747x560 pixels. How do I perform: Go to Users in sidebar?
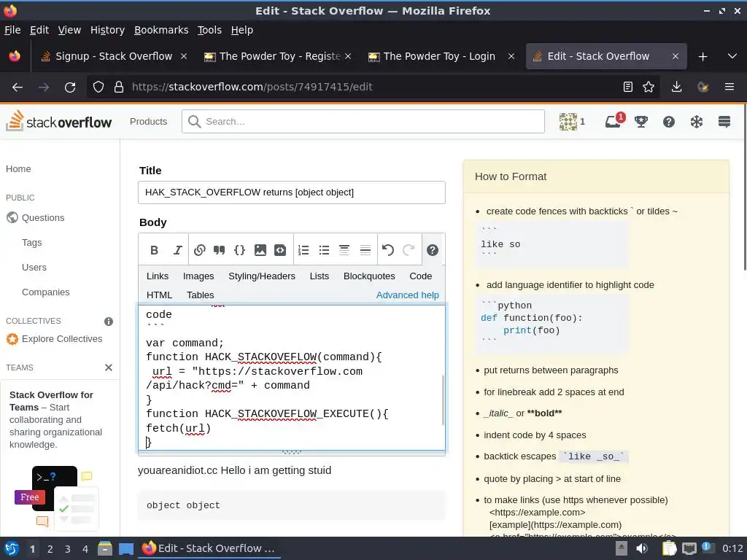pos(34,267)
